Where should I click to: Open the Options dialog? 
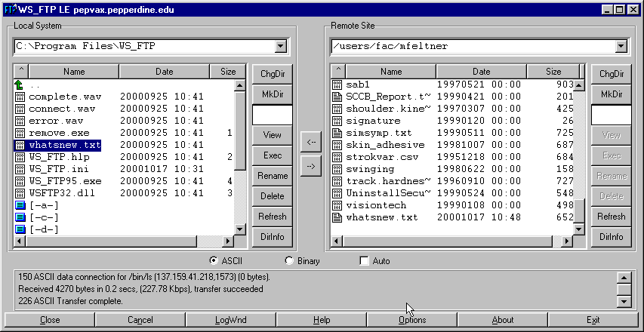point(412,320)
